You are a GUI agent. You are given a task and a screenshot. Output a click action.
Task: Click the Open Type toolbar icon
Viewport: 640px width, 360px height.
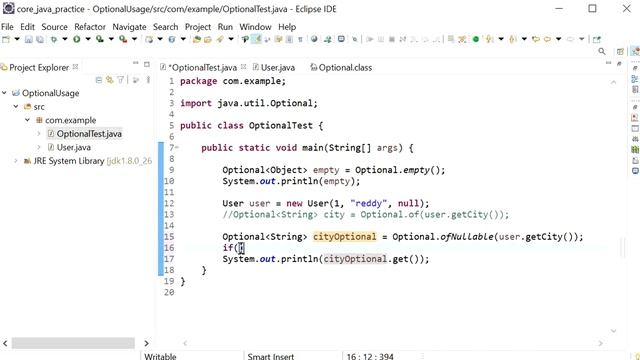(x=197, y=39)
